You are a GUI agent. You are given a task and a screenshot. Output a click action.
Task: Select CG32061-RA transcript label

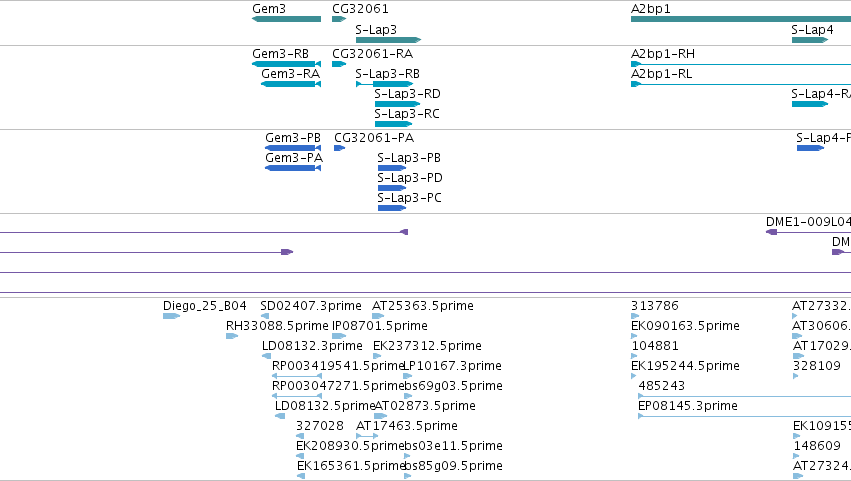coord(372,54)
